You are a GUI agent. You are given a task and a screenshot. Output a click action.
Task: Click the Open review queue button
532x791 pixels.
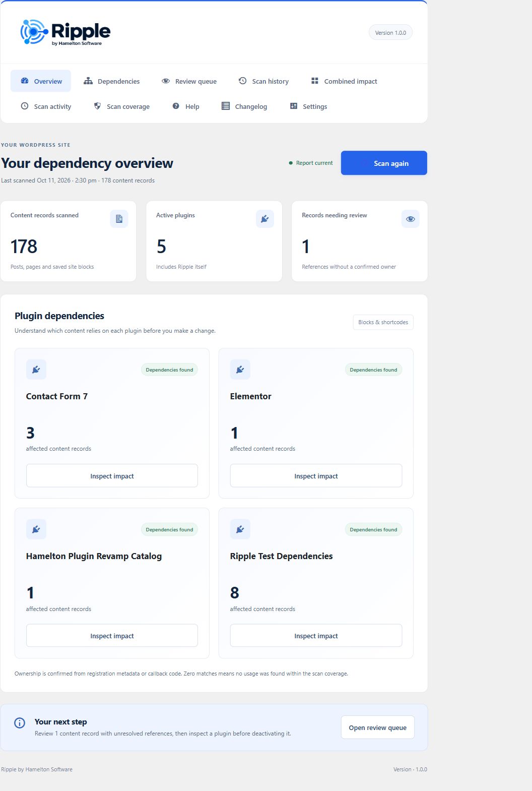pyautogui.click(x=378, y=727)
